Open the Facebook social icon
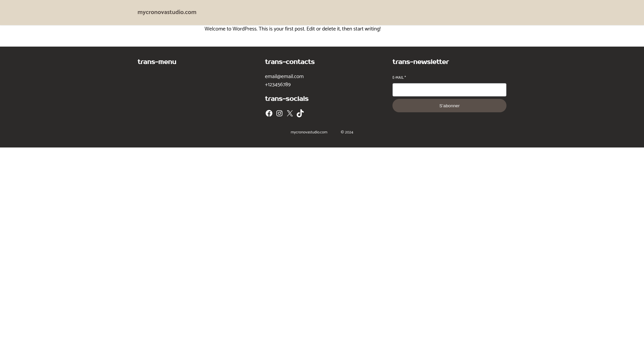Screen dimensions: 644x362 tap(269, 113)
